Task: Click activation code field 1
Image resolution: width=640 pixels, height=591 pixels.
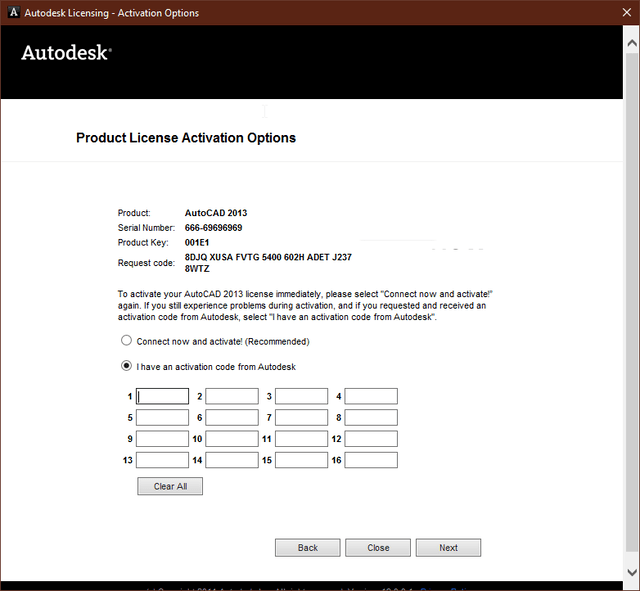Action: click(x=162, y=396)
